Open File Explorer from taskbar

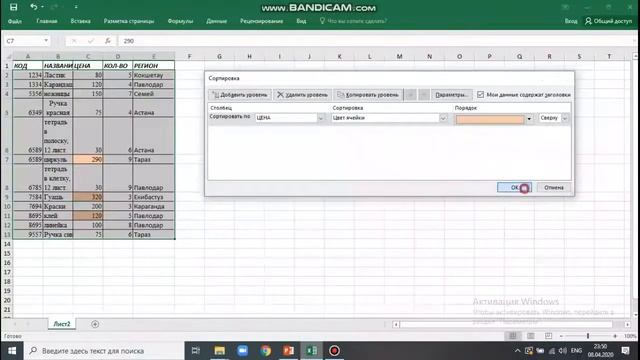[x=220, y=351]
